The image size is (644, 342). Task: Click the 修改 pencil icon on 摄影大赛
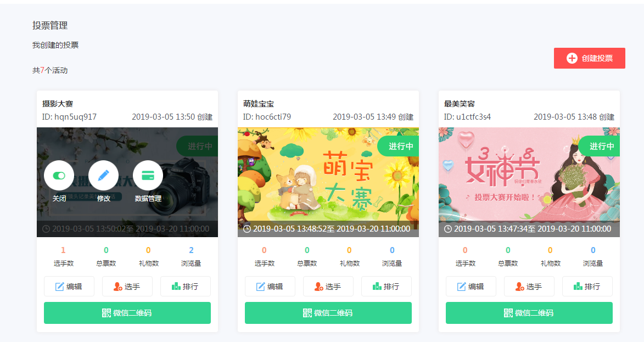click(104, 175)
